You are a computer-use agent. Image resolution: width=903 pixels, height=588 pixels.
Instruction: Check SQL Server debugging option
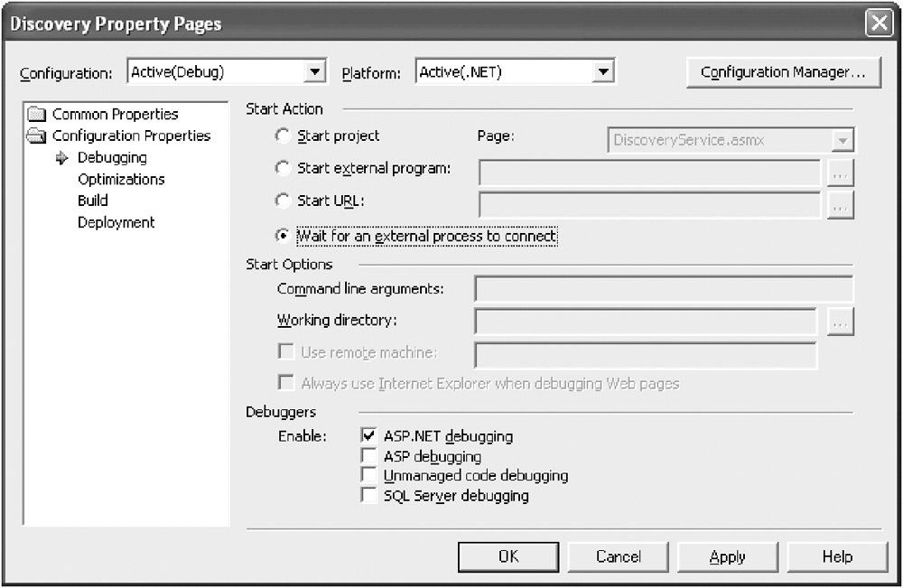click(x=368, y=495)
